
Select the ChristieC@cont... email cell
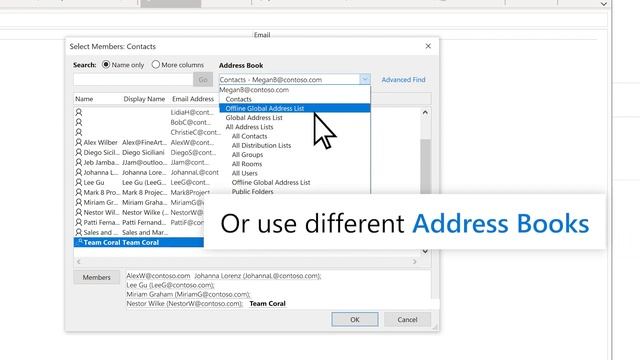(x=196, y=132)
